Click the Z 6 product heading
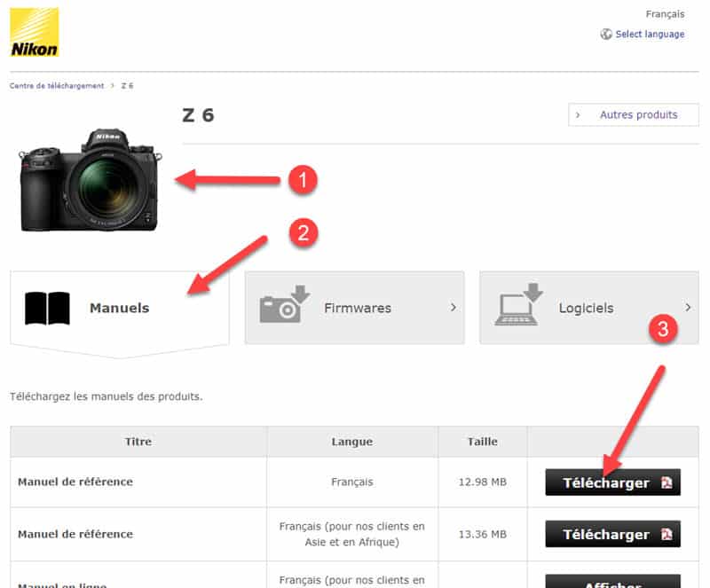Screen dimensions: 710x588 point(198,115)
